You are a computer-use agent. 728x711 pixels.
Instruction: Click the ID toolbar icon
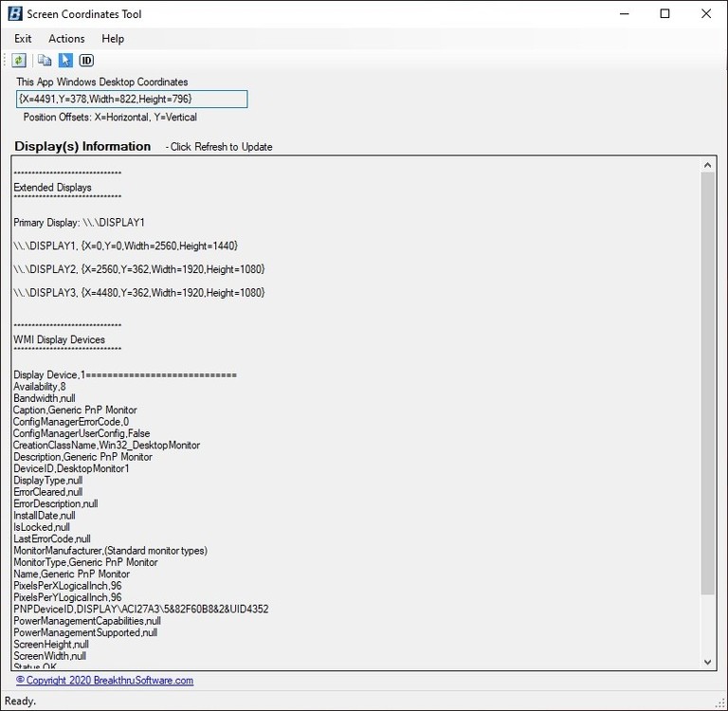(86, 61)
